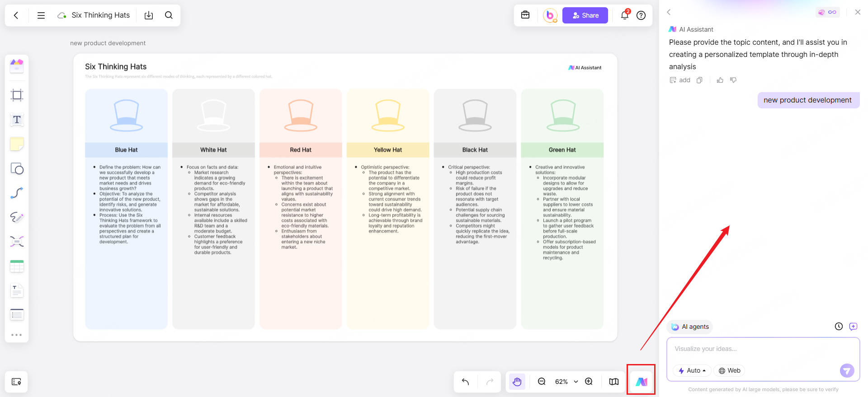Screen dimensions: 868x397
Task: Open the Table tool
Action: coord(17,266)
